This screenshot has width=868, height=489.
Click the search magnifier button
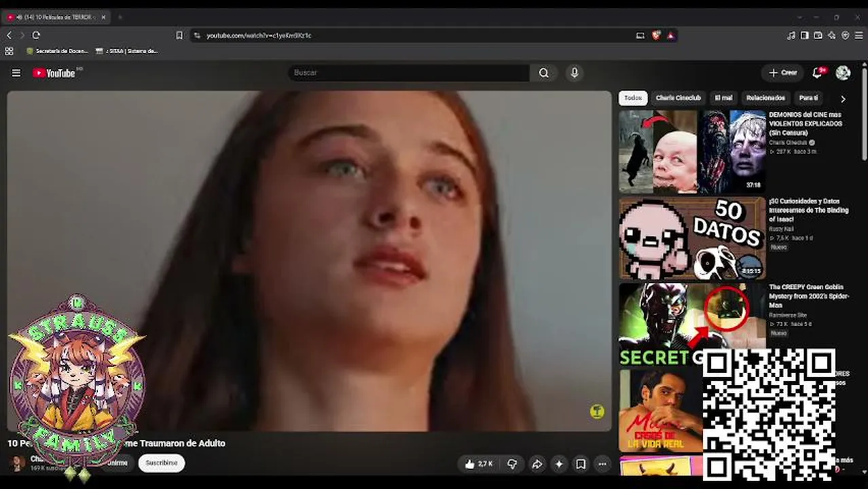(543, 73)
